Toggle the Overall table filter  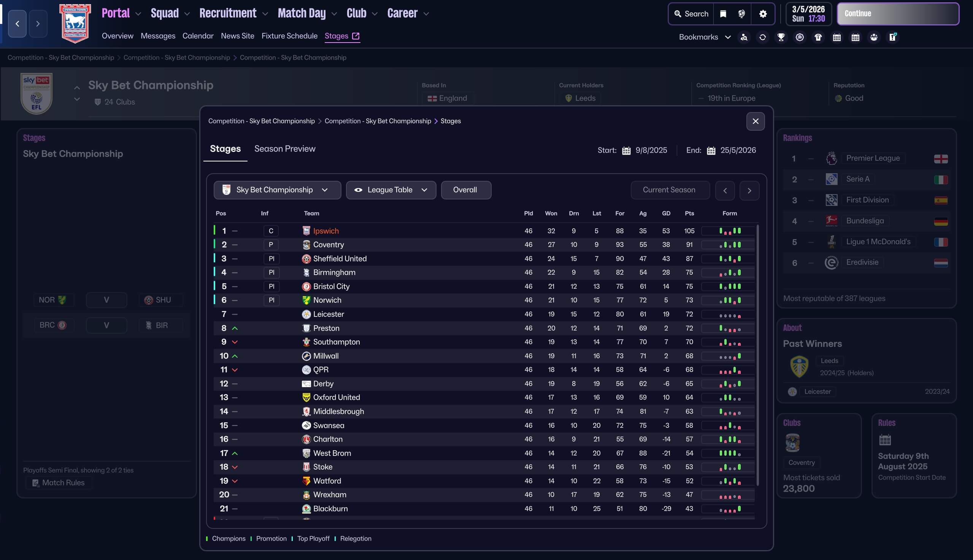pos(465,190)
